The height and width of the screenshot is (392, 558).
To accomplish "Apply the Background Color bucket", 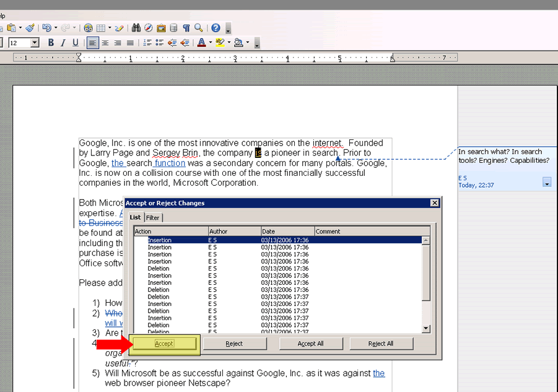I will click(238, 43).
